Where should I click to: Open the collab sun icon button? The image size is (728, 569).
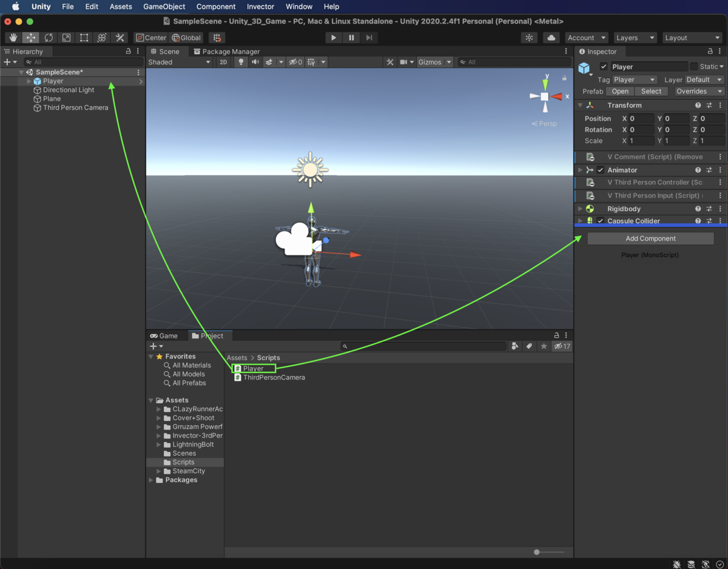tap(530, 38)
